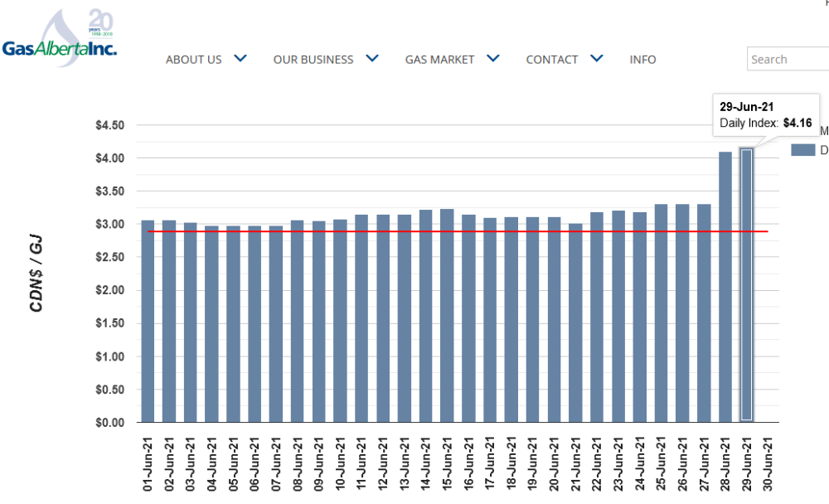This screenshot has width=829, height=504.
Task: Expand the Contact dropdown chevron
Action: (x=597, y=59)
